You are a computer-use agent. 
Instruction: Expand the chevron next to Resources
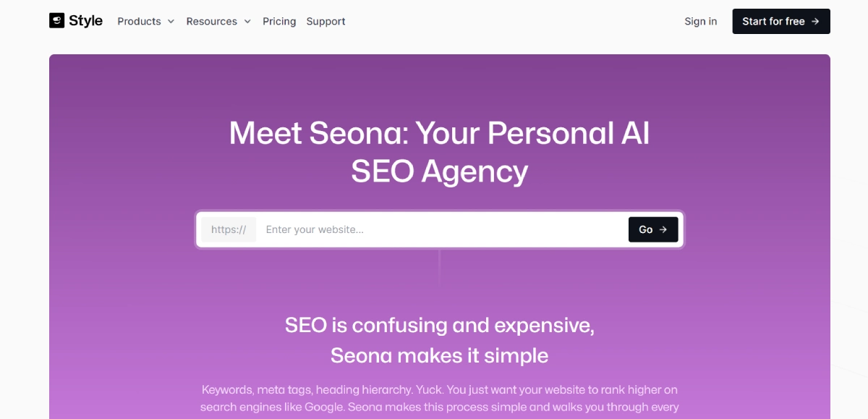click(x=247, y=22)
